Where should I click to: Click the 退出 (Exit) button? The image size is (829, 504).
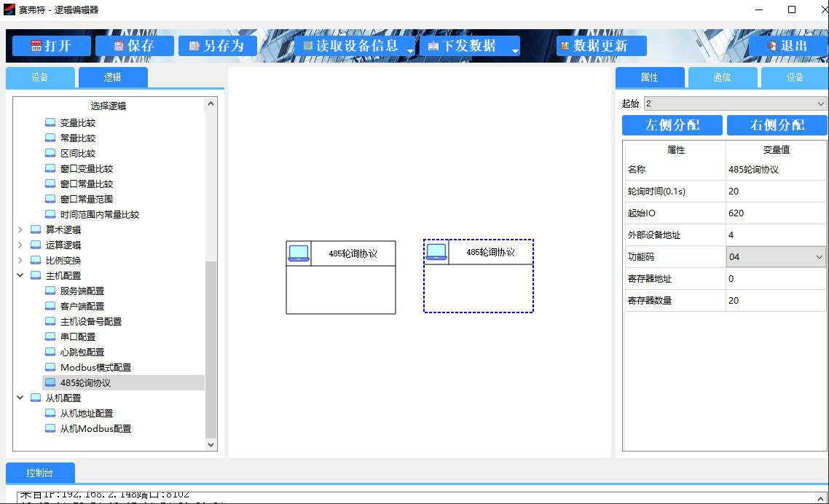point(787,46)
